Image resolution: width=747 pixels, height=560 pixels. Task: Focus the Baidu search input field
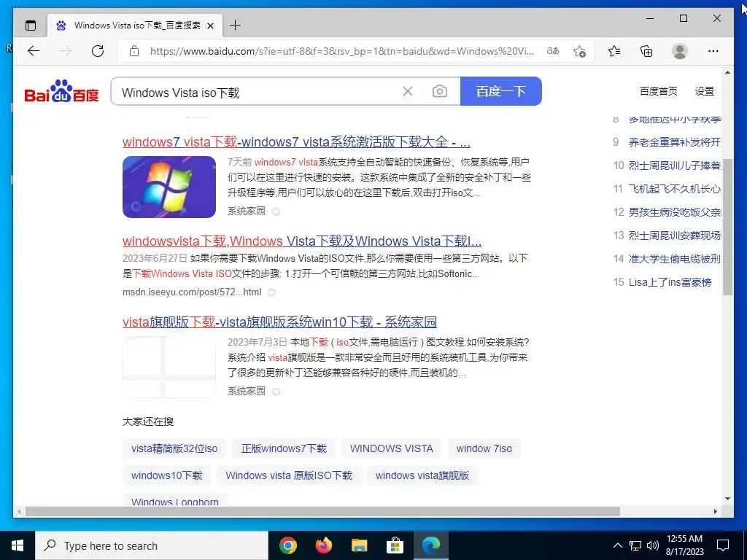(x=258, y=92)
